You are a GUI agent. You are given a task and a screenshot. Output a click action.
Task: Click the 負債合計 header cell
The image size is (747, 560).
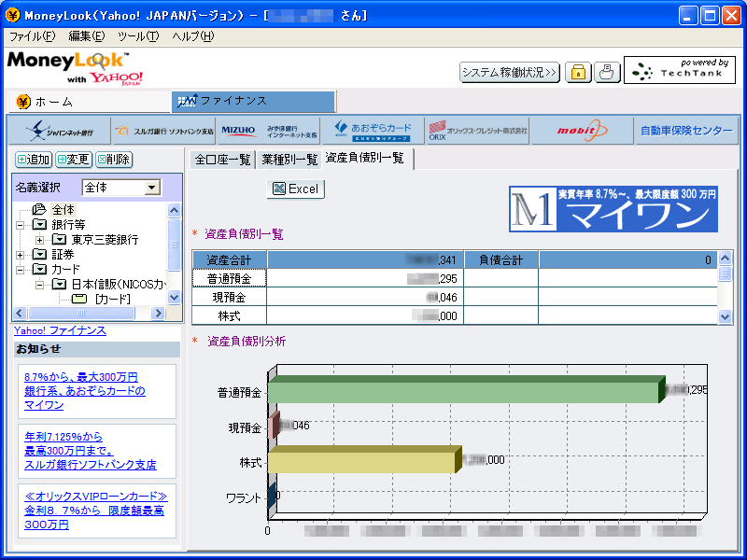pos(501,260)
